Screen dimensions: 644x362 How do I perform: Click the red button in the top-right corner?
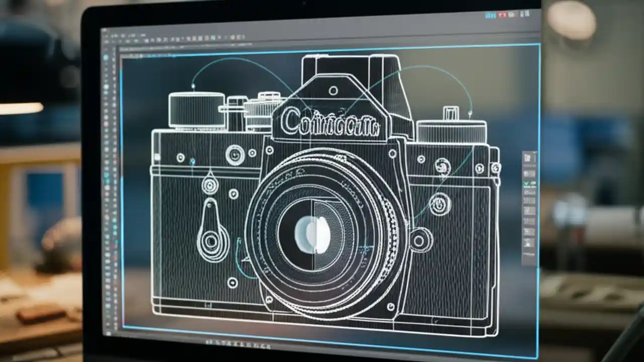click(502, 15)
